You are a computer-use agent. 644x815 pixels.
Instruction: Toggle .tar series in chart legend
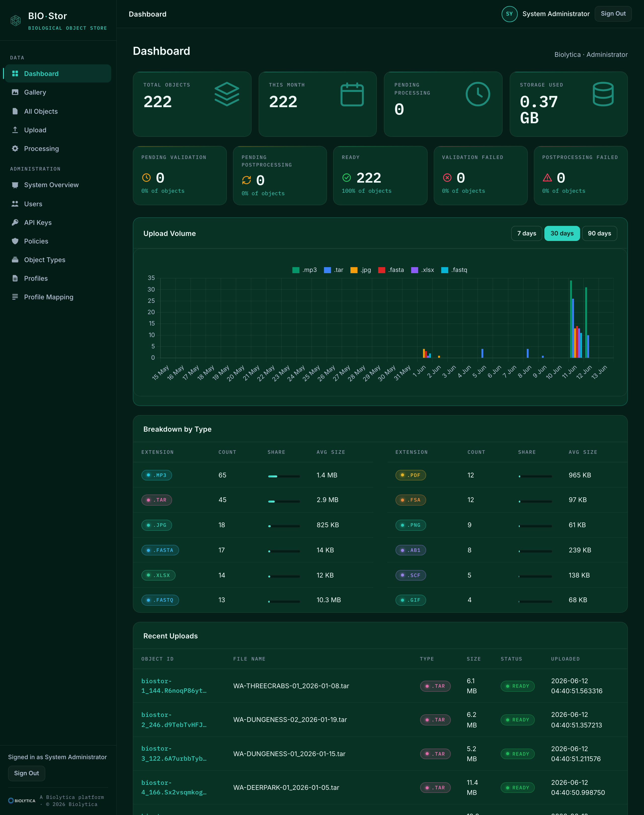click(x=333, y=270)
